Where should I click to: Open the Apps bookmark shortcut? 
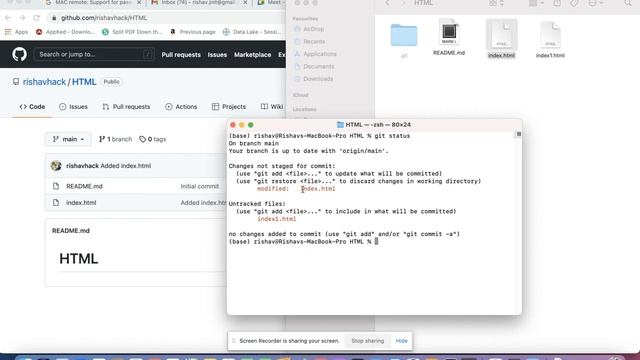[x=16, y=32]
